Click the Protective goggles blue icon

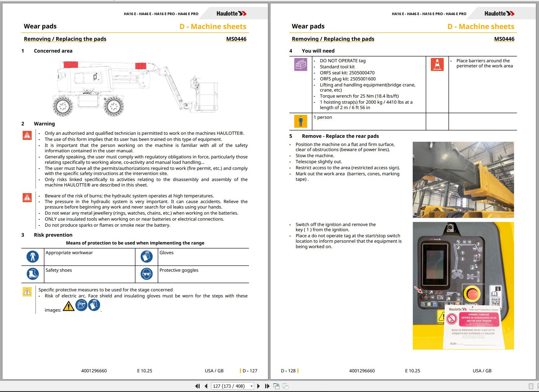147,274
